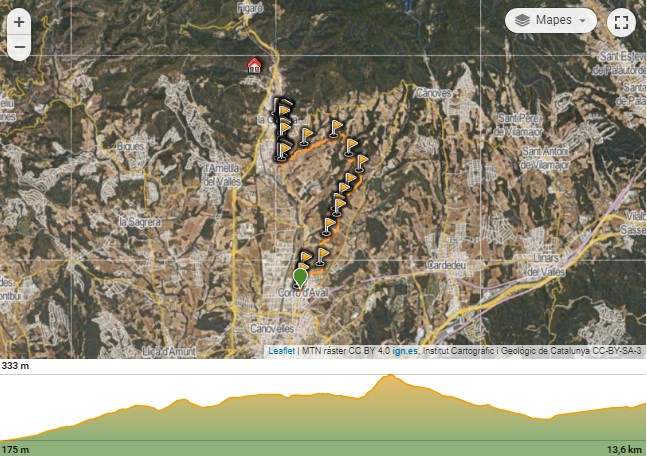647x456 pixels.
Task: Click the Canovelles label on the map
Action: [272, 329]
